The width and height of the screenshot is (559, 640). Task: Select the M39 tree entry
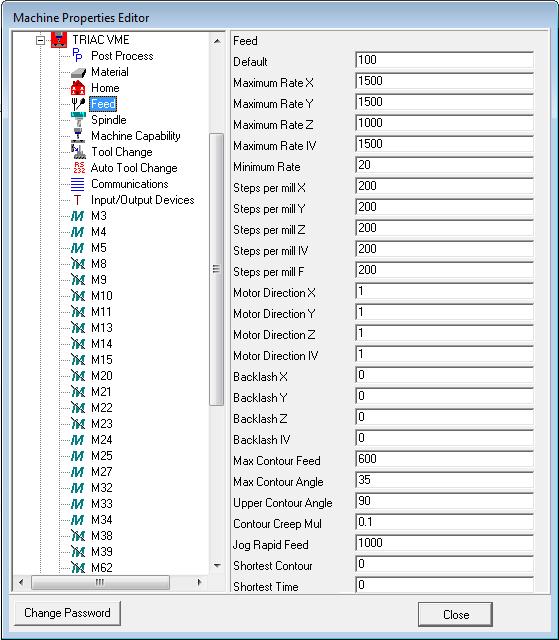point(102,551)
